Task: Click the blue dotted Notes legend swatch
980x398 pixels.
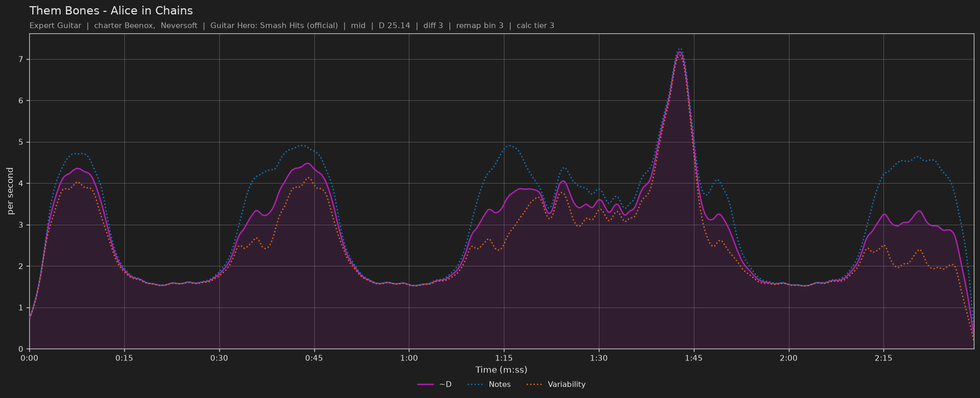Action: pyautogui.click(x=476, y=385)
